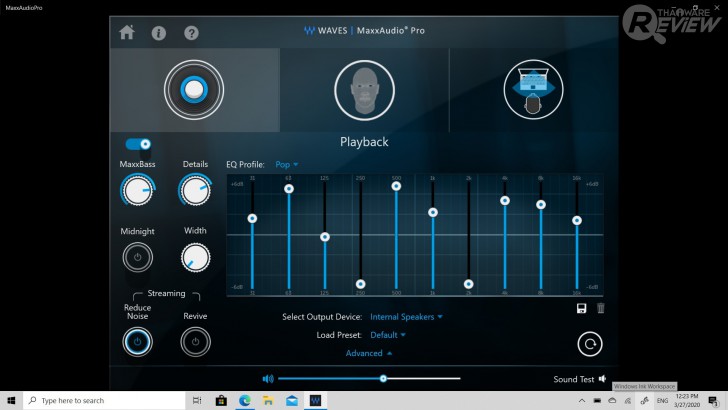728x410 pixels.
Task: Play the Sound Test
Action: click(x=579, y=379)
